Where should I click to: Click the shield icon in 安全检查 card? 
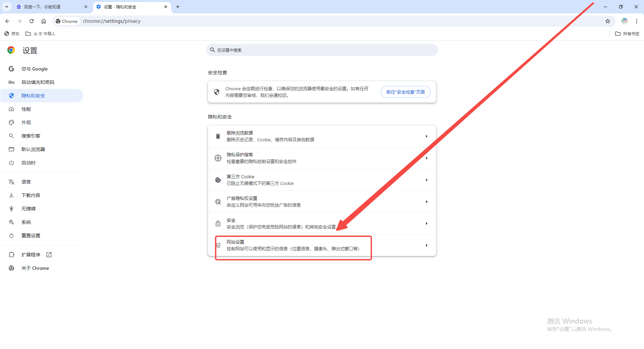click(x=217, y=92)
